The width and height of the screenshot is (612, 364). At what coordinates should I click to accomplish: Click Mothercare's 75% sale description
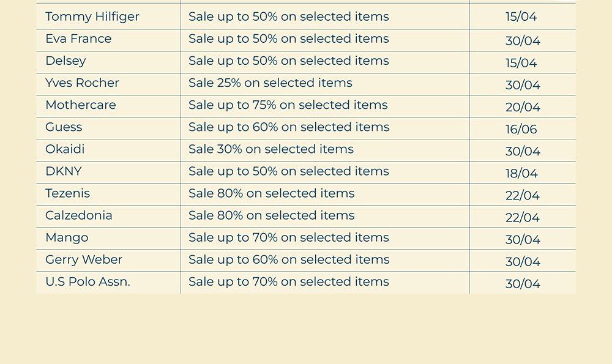(288, 105)
